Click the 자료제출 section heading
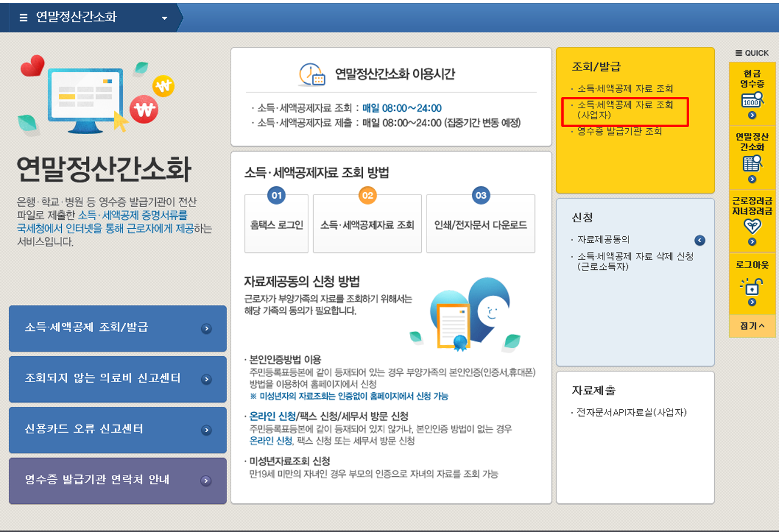Viewport: 779px width, 532px height. click(x=594, y=390)
